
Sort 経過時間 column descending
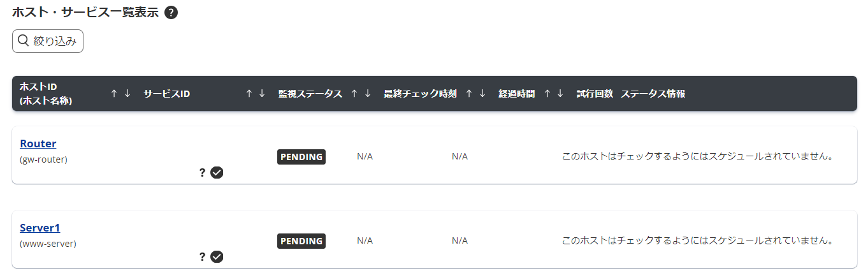point(560,94)
